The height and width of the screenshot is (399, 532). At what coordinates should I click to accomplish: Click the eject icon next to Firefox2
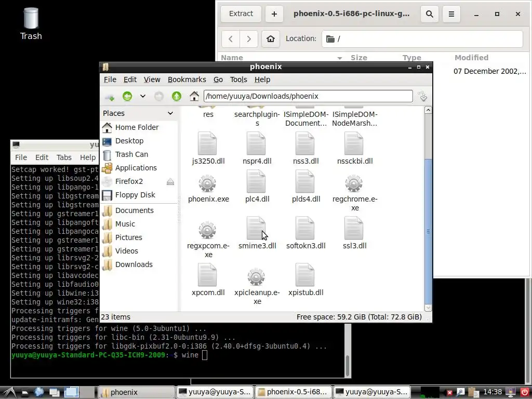point(170,182)
